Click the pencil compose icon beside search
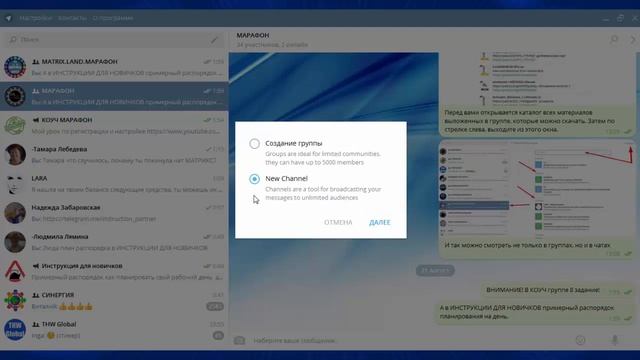Viewport: 640px width, 360px height. 215,40
